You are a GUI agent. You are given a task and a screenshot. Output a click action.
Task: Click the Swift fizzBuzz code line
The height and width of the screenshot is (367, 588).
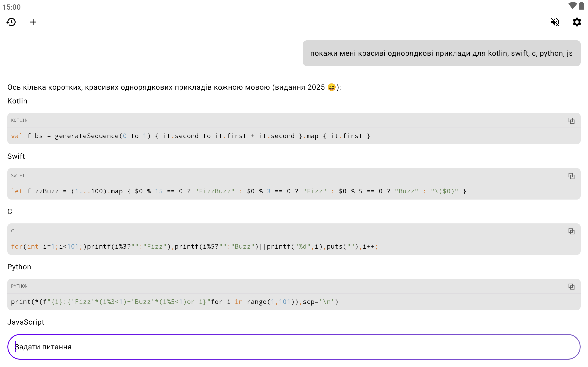[238, 191]
